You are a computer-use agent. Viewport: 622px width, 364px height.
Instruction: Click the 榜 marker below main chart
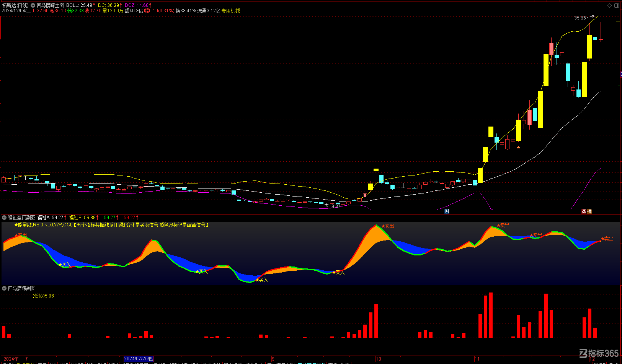[x=589, y=211]
